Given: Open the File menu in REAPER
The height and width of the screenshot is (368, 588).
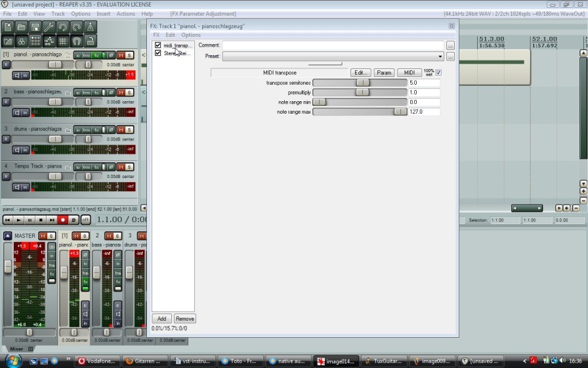Looking at the screenshot, I should [x=7, y=14].
